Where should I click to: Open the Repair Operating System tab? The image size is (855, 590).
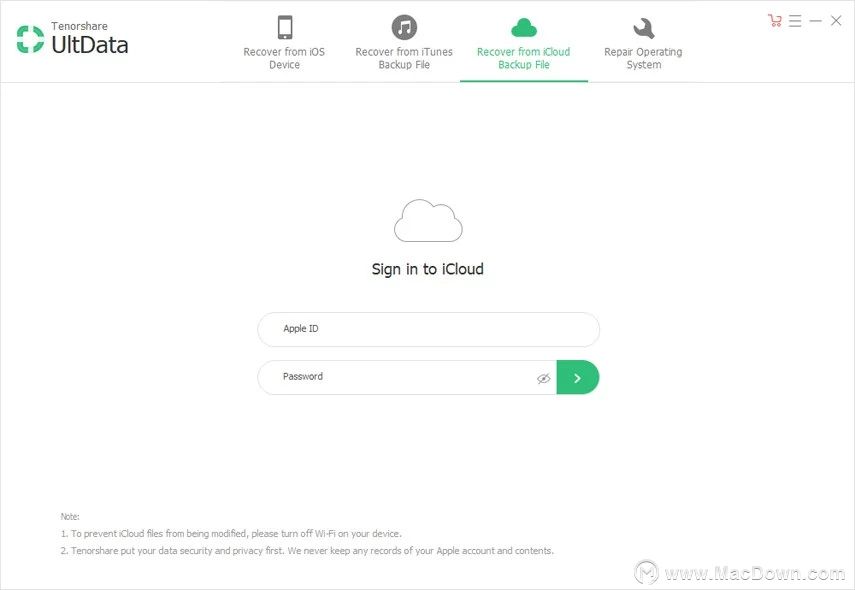tap(643, 43)
